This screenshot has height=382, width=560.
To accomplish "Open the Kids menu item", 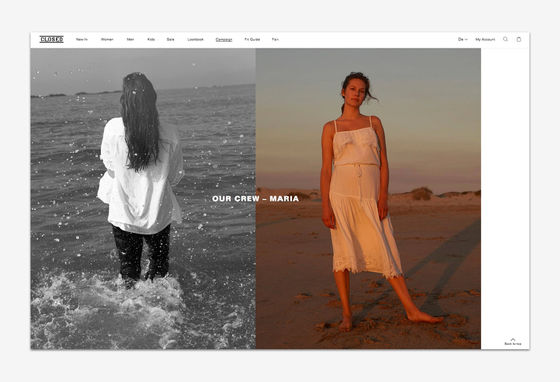I will pyautogui.click(x=151, y=39).
